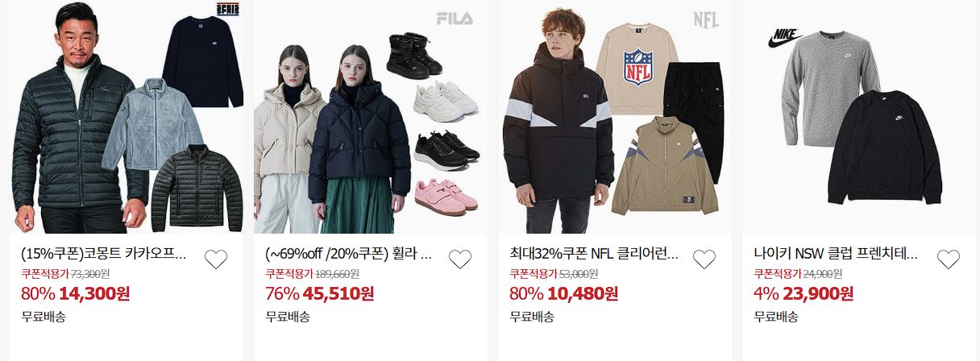Add the 코몽트 jacket item to wishlist
The image size is (980, 361).
[x=216, y=259]
